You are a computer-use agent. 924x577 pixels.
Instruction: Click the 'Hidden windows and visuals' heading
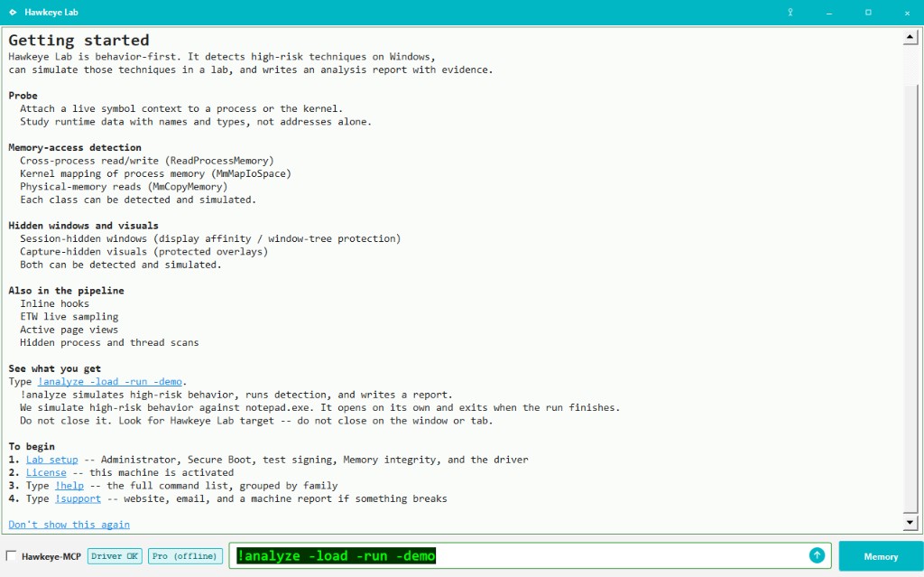point(83,226)
